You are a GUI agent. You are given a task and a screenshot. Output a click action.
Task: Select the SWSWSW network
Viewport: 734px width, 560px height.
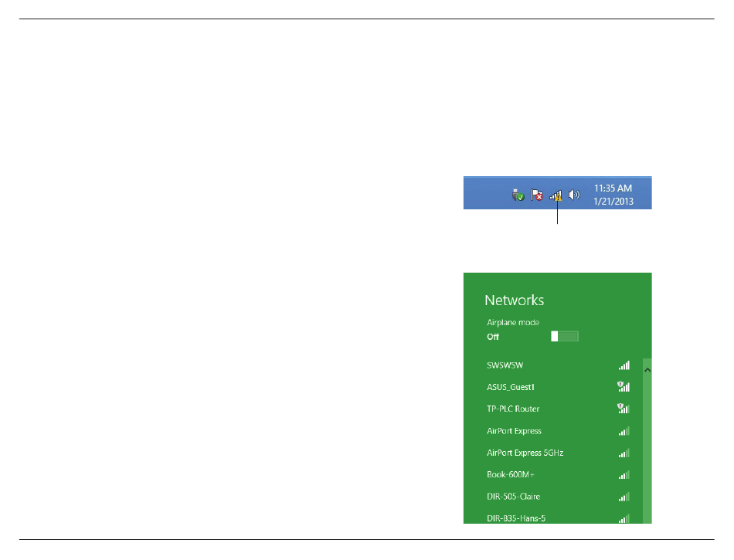[x=505, y=365]
